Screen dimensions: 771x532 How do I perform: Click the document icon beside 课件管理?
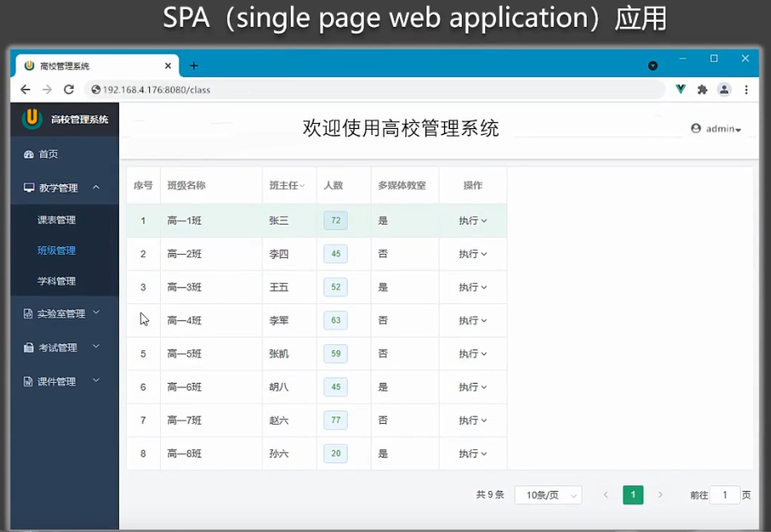coord(28,381)
